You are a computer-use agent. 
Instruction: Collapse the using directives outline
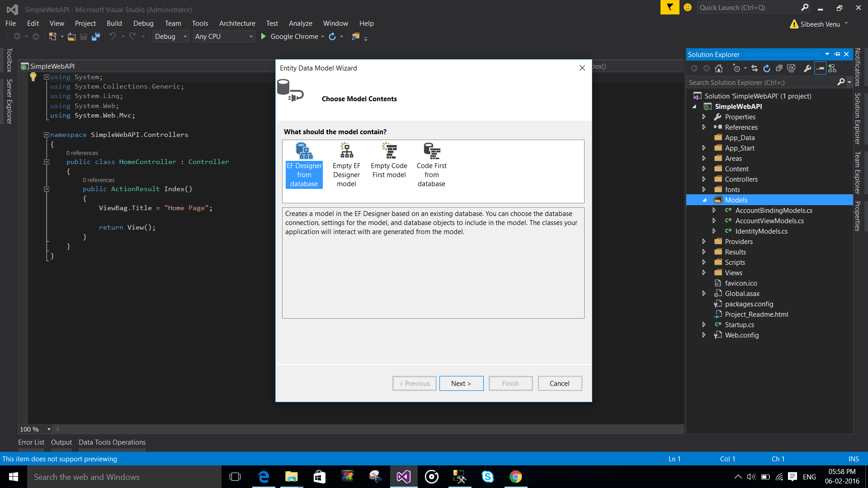[46, 77]
